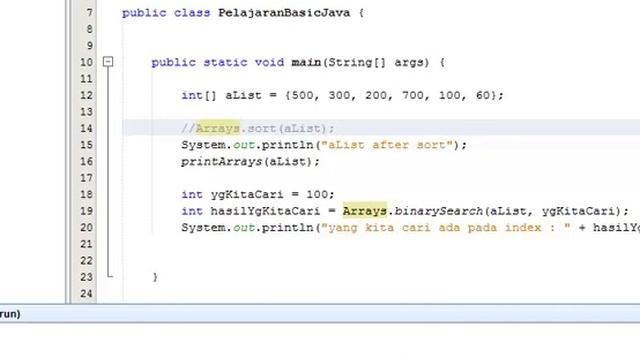
Task: Place cursor on the value 700 in the array
Action: (413, 96)
